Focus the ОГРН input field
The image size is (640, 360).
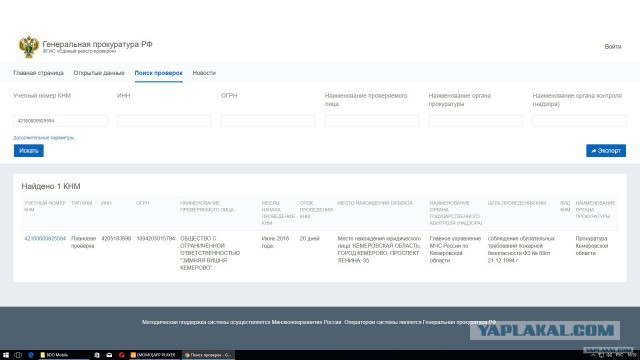tap(268, 121)
